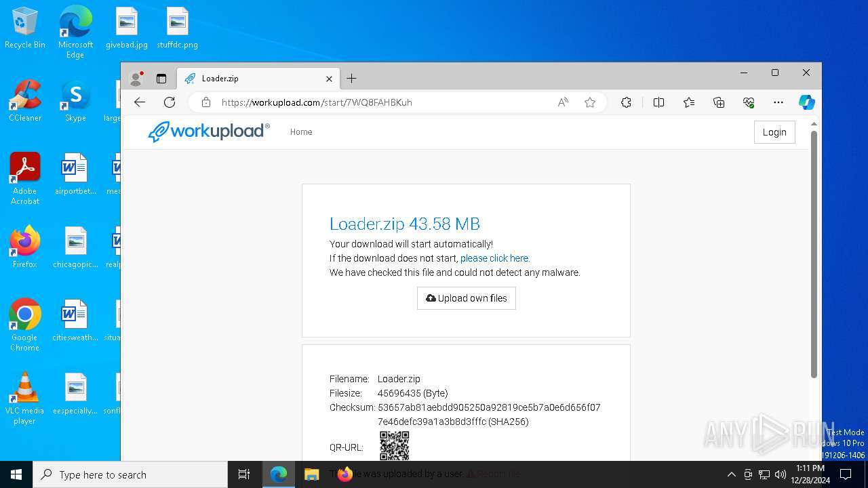Go to the Home page link
Image resolution: width=868 pixels, height=488 pixels.
[x=301, y=132]
